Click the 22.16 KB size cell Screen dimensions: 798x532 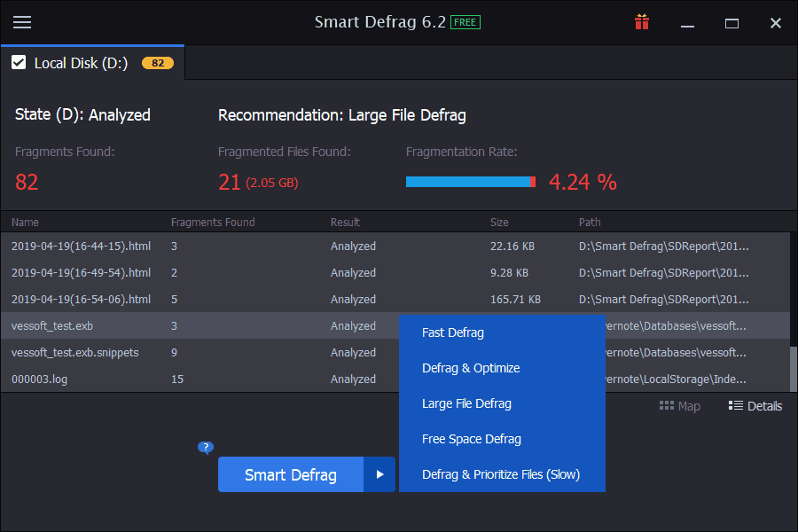click(512, 246)
